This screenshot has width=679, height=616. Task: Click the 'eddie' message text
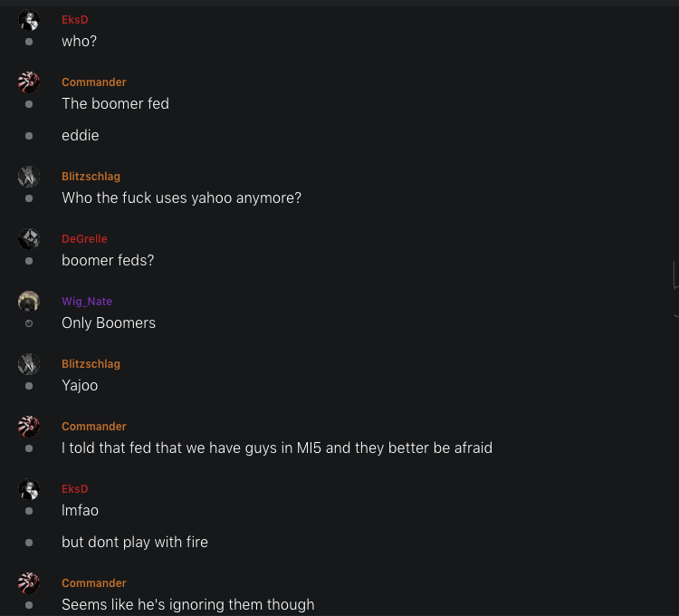click(81, 136)
